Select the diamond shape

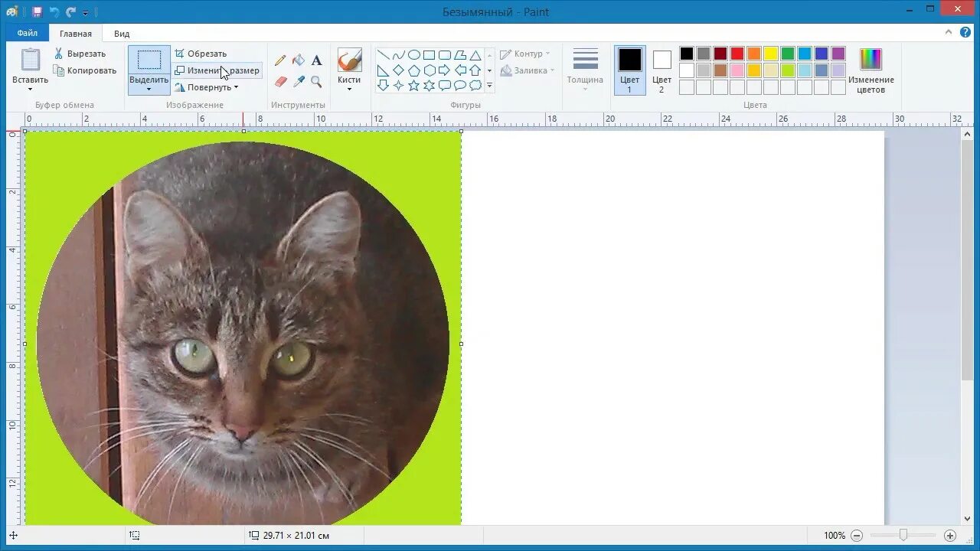point(398,70)
